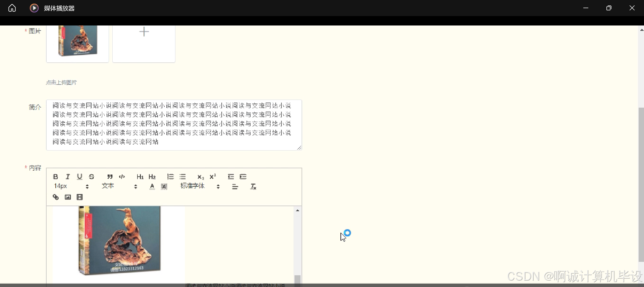Apply Heading 2 style
Viewport: 644px width, 287px height.
click(x=152, y=177)
